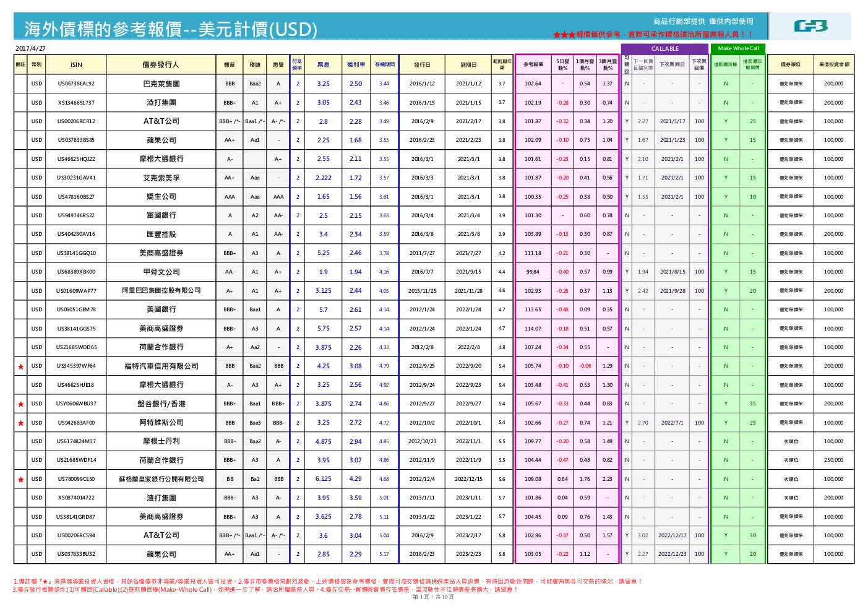
Task: Click the green Make Whole Call header
Action: pyautogui.click(x=739, y=48)
